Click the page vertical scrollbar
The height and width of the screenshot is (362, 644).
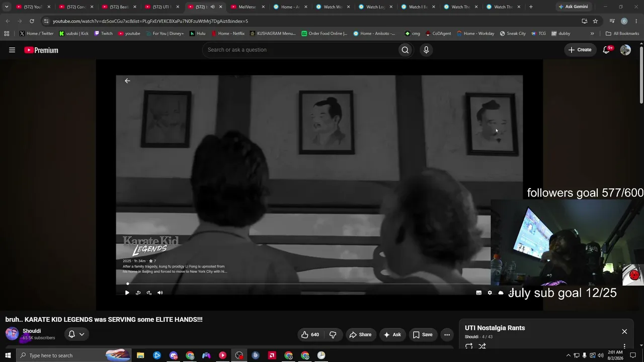coord(641,75)
